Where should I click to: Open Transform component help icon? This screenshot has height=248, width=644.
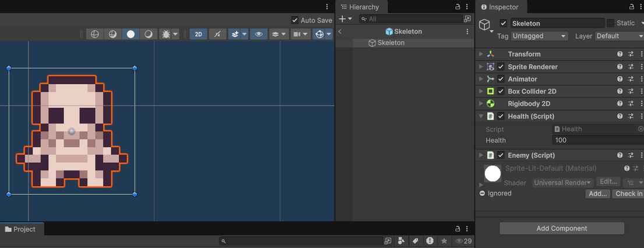[620, 54]
